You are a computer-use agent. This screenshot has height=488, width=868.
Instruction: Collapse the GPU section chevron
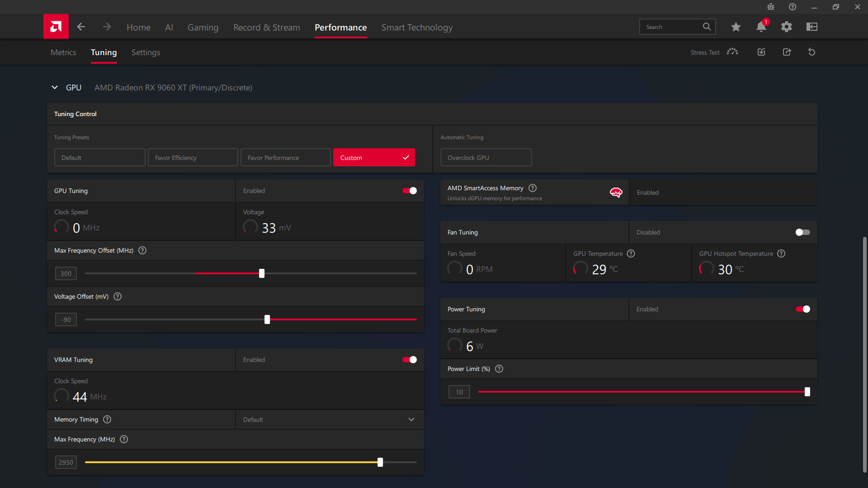pos(55,87)
